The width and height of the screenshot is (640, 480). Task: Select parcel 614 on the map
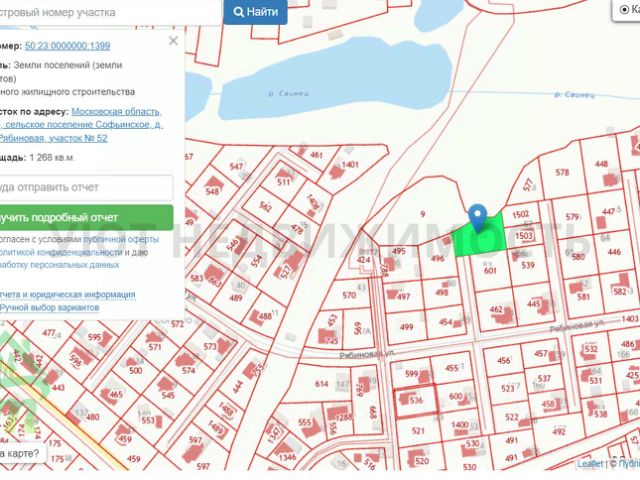click(x=322, y=384)
